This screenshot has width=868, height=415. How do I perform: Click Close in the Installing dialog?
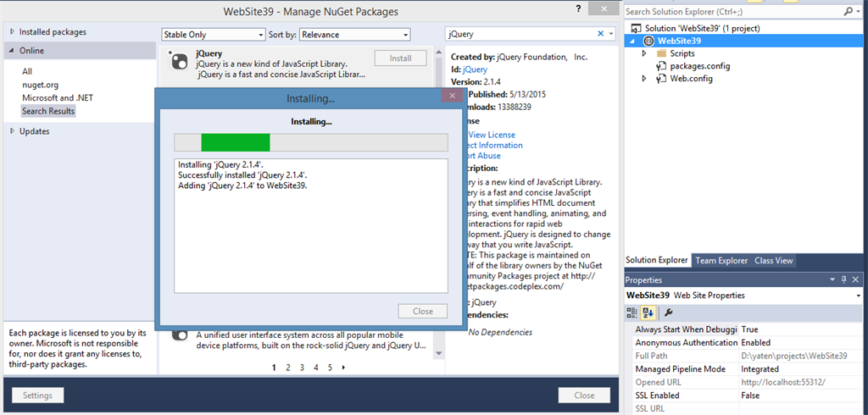pyautogui.click(x=423, y=312)
